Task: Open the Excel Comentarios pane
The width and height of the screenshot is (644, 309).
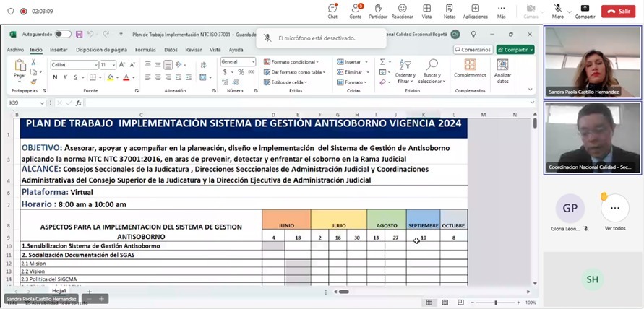Action: [x=473, y=50]
